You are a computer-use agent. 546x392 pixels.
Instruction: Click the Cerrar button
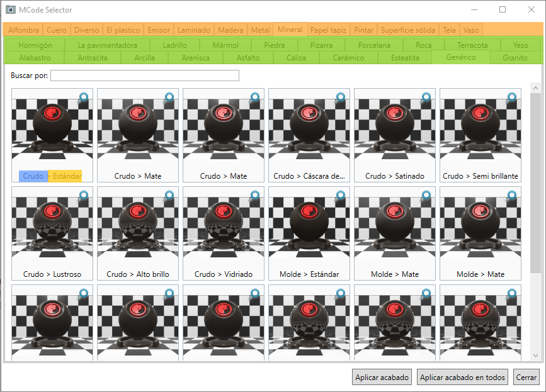(526, 377)
